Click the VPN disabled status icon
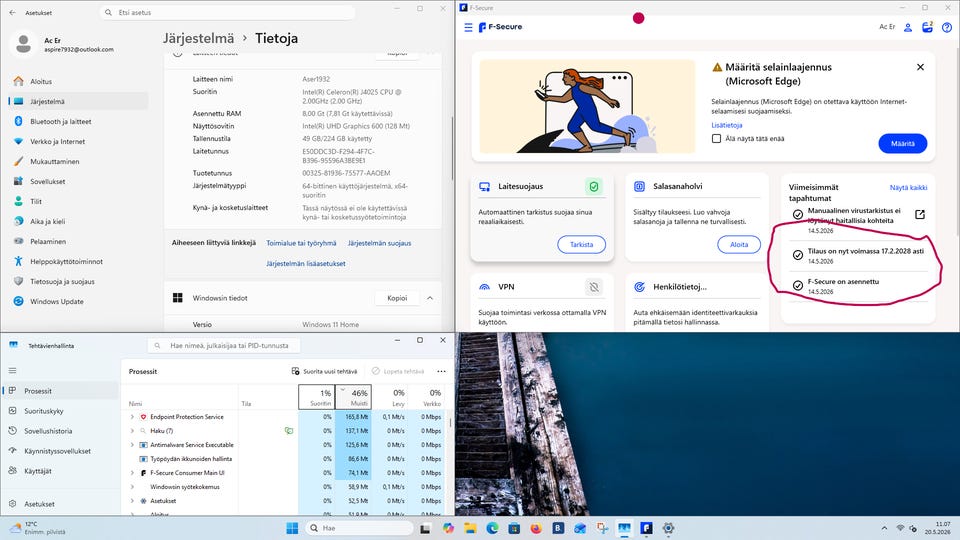Screen dimensions: 960x540 tap(594, 287)
